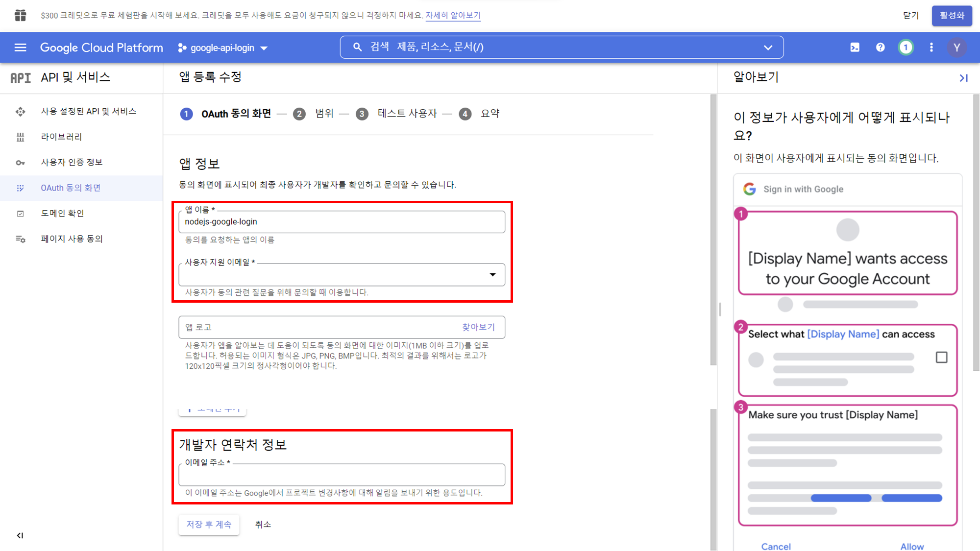Go to 사용자 인증 정보
Image resolution: width=980 pixels, height=551 pixels.
point(72,163)
